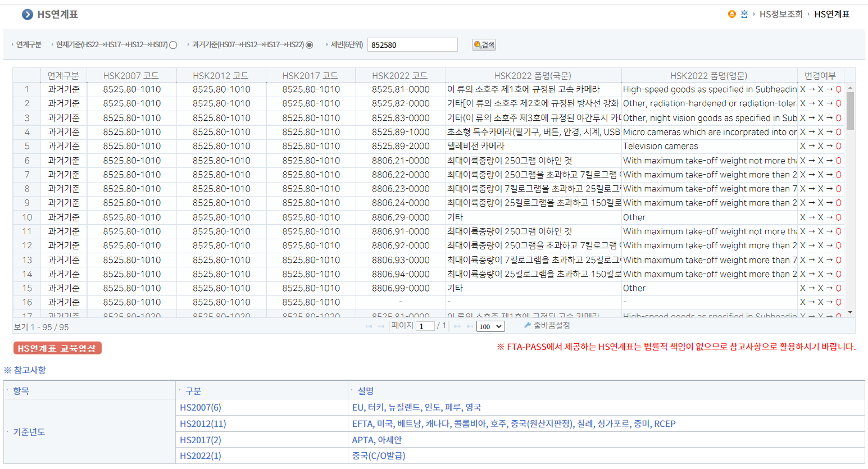Select HSK2022 code 8806.91-0000 cell
This screenshot has width=868, height=469.
pos(401,231)
